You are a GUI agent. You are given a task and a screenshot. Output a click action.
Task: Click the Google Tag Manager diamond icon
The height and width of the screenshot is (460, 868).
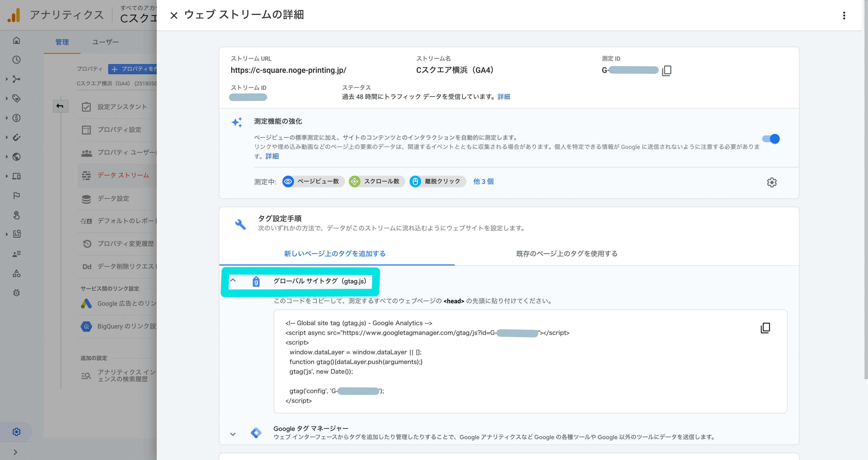point(256,433)
